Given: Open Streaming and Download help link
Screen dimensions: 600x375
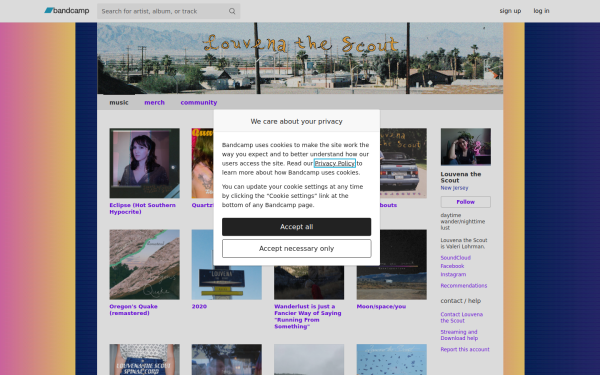Looking at the screenshot, I should (x=459, y=335).
